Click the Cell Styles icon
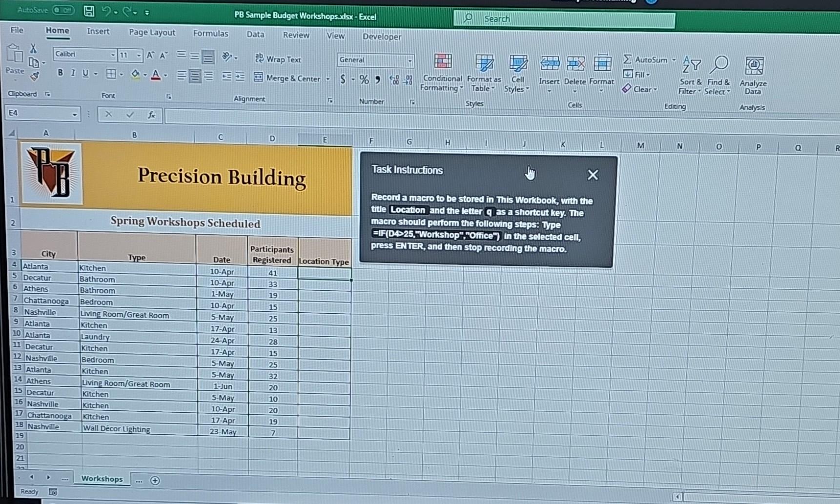The image size is (840, 504). coord(517,68)
